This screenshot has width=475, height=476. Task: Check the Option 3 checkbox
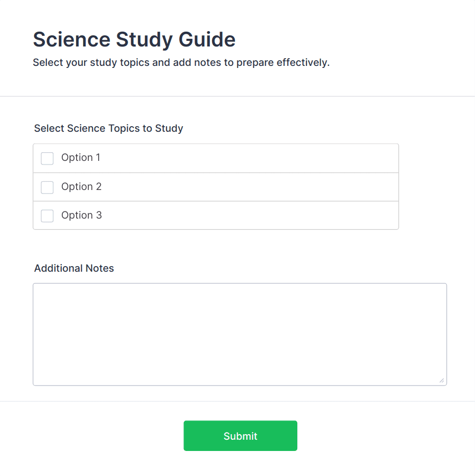coord(46,216)
